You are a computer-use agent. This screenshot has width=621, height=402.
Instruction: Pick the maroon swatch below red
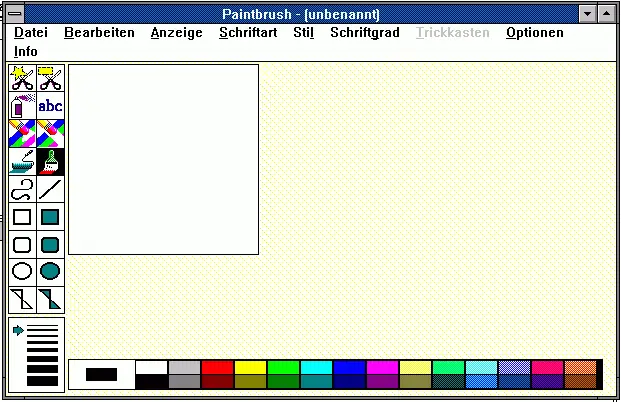click(x=217, y=382)
